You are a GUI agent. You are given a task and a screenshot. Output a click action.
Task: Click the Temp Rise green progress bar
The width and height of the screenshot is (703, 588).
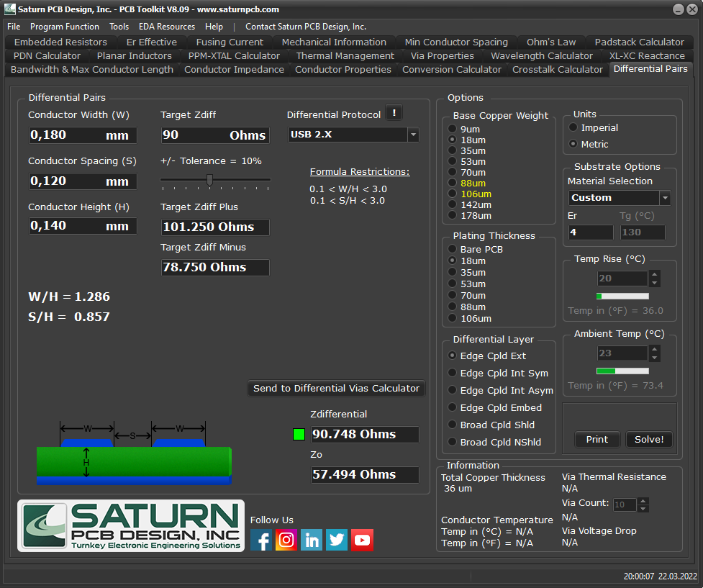pos(622,296)
